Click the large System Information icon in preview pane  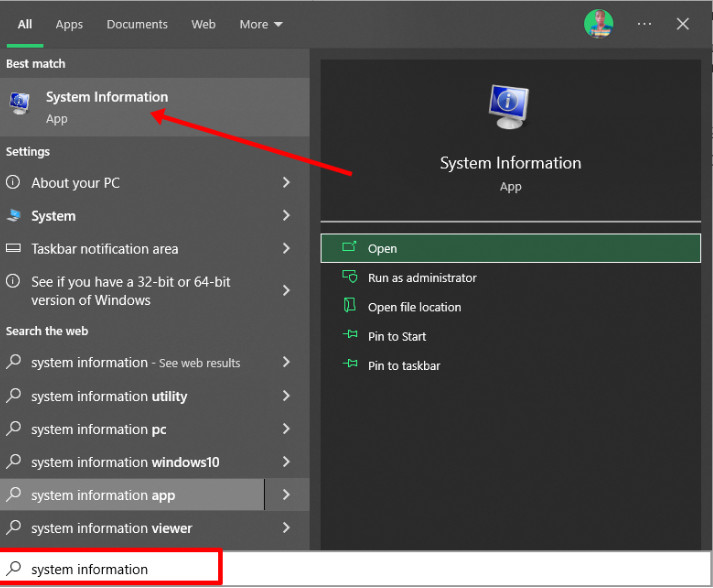tap(508, 106)
